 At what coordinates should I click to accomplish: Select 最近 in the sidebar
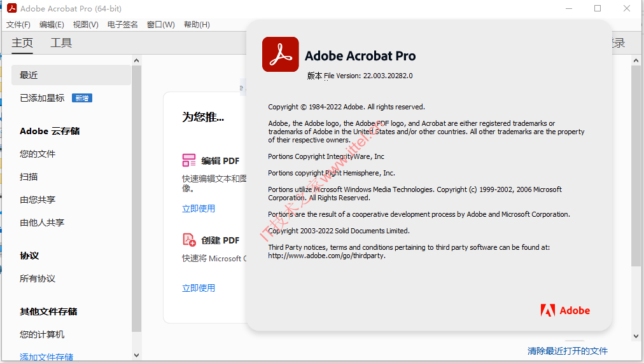tap(71, 75)
